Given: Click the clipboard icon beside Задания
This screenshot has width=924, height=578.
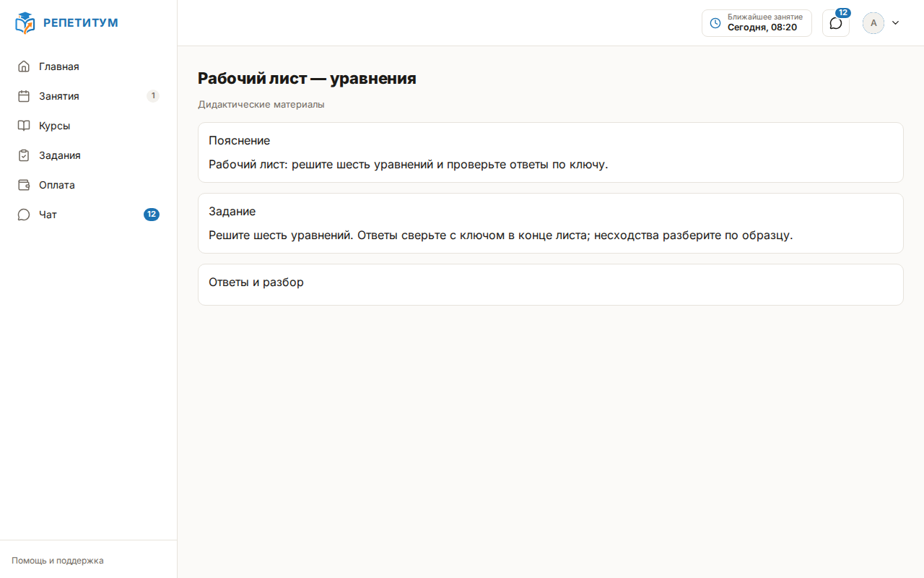Looking at the screenshot, I should pyautogui.click(x=24, y=155).
